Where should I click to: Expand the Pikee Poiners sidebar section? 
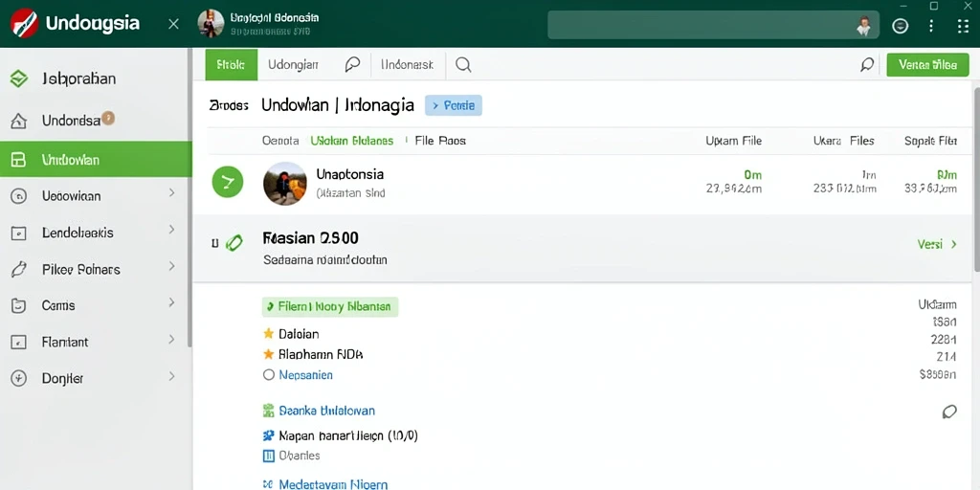[x=97, y=269]
